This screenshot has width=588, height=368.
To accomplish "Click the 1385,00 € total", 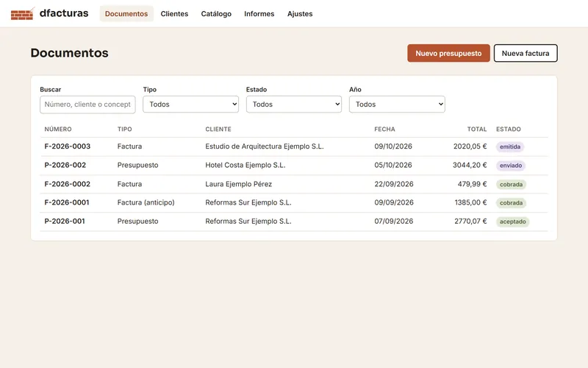I will (x=470, y=202).
